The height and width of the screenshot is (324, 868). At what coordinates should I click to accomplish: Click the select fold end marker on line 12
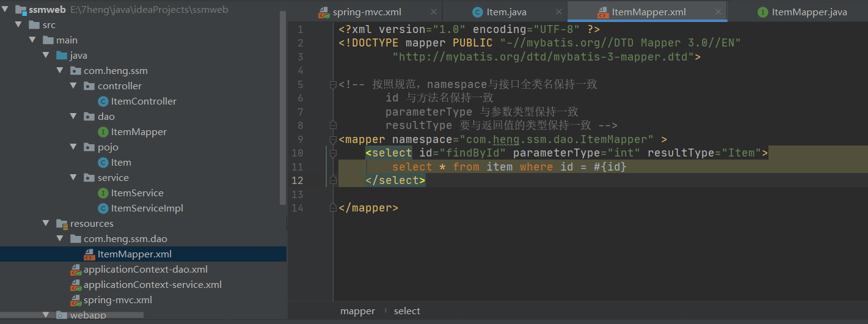333,180
